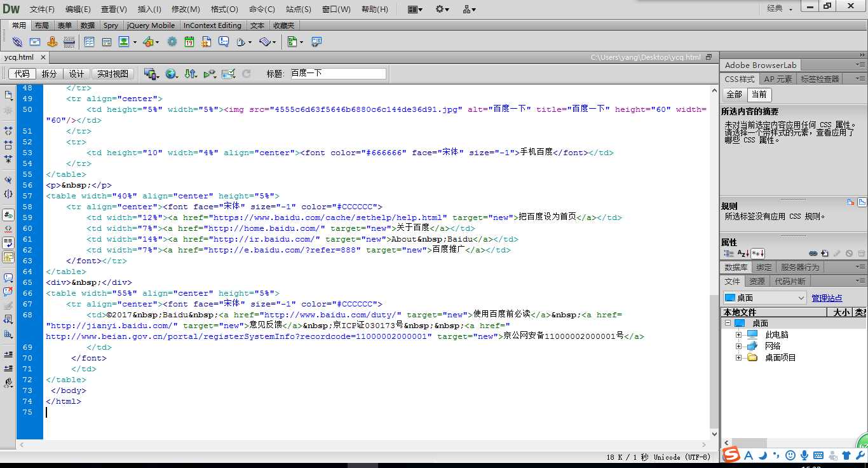Insert a comment icon
This screenshot has height=468, width=868.
[224, 42]
